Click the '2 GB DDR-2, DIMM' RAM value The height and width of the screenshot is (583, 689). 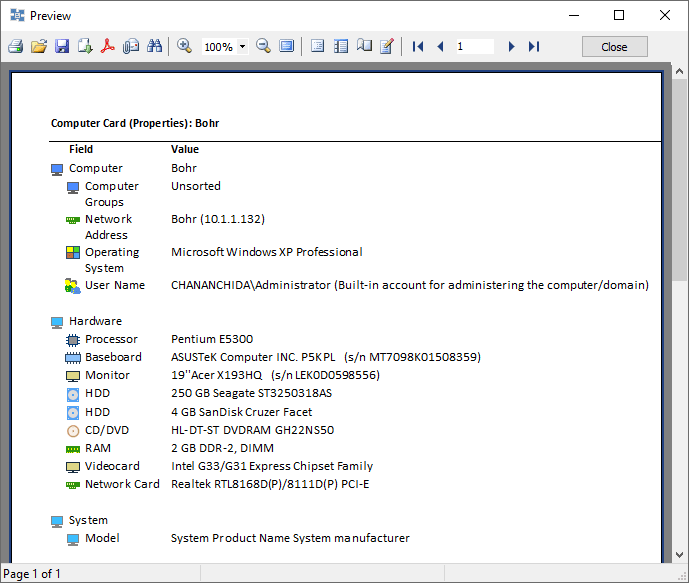click(x=222, y=448)
